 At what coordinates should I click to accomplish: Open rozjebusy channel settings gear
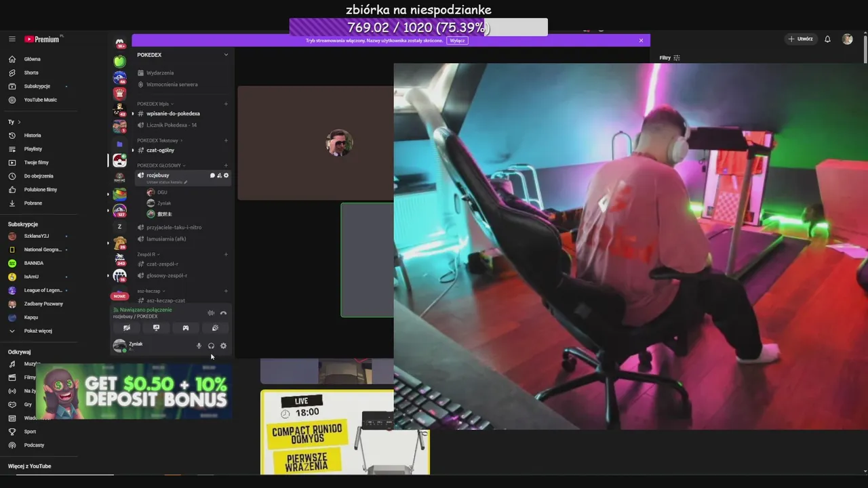coord(226,176)
